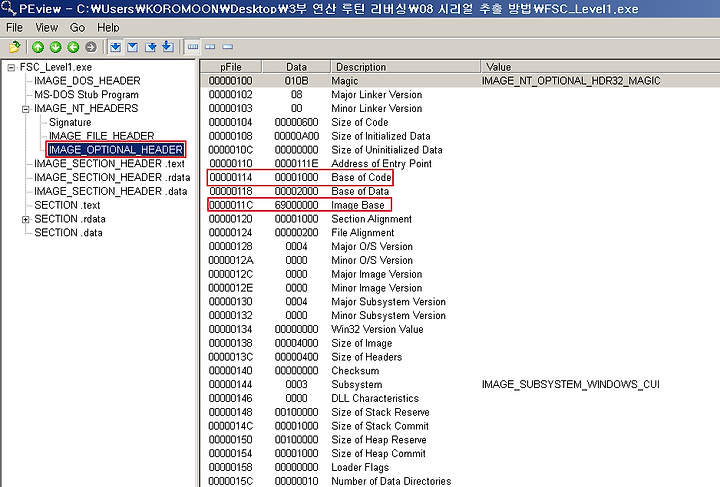Click IMAGE_NT_OPTIONAL_HDR32_MAGIC value
The image size is (720, 487).
[x=571, y=81]
